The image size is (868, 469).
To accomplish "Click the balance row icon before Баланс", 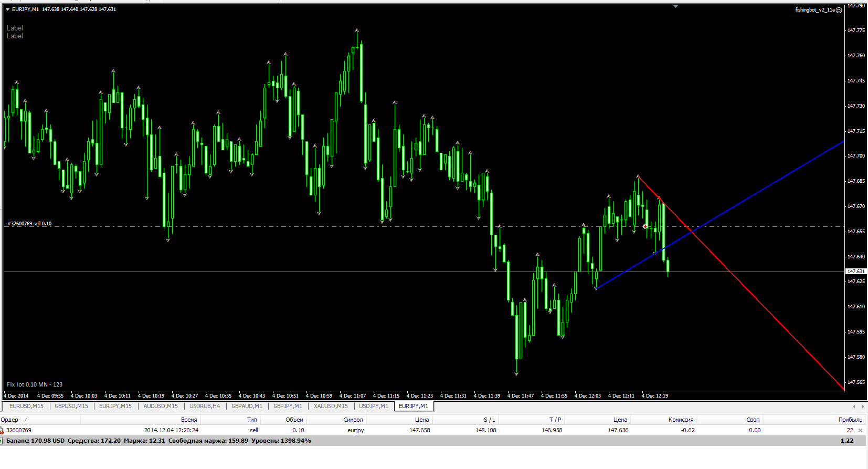I will point(2,441).
